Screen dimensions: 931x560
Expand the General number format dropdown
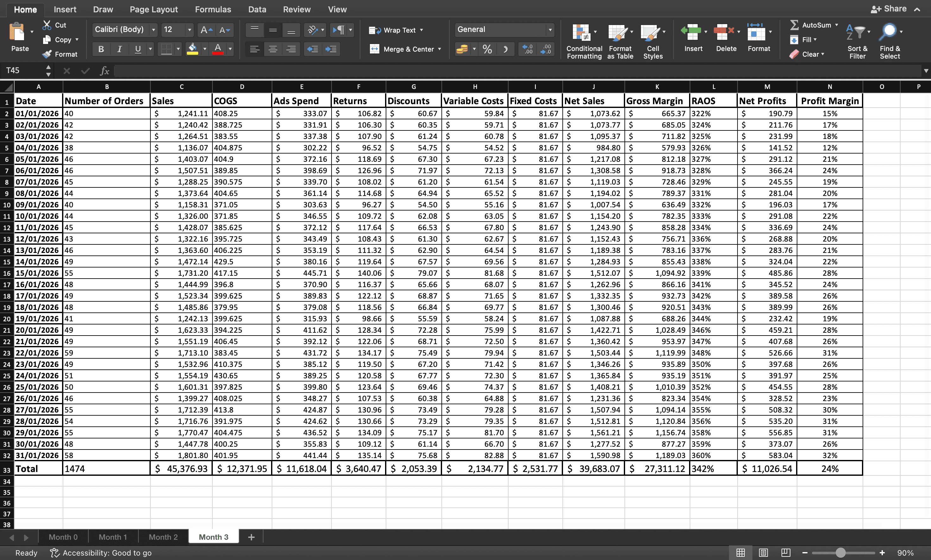(550, 30)
